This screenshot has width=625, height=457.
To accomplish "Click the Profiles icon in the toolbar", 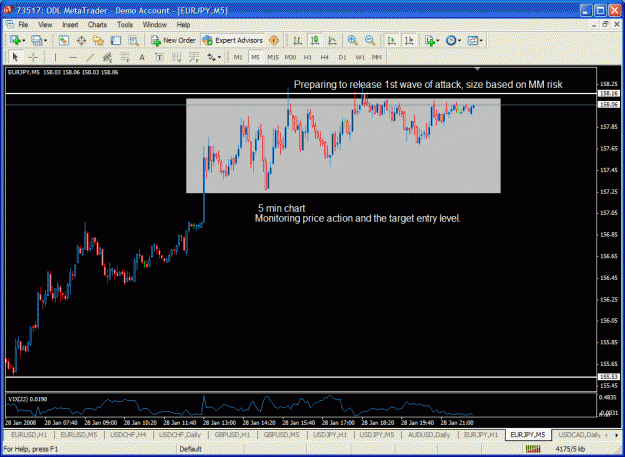I will click(x=37, y=40).
